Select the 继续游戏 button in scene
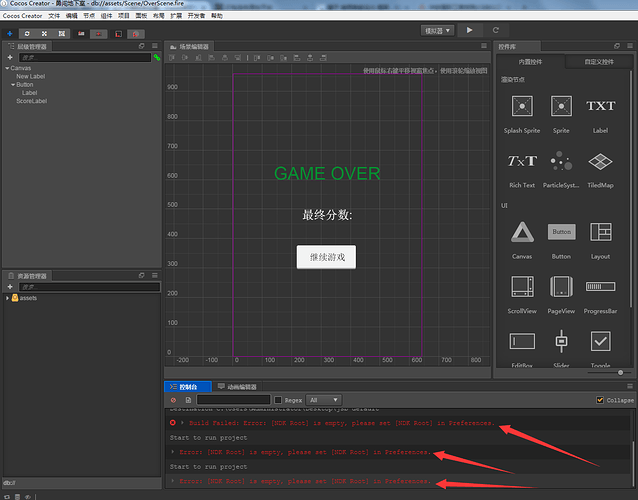Image resolution: width=638 pixels, height=500 pixels. tap(326, 257)
